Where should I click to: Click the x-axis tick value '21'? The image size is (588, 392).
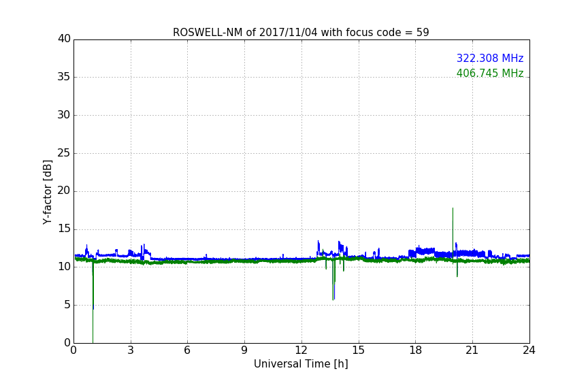click(472, 350)
